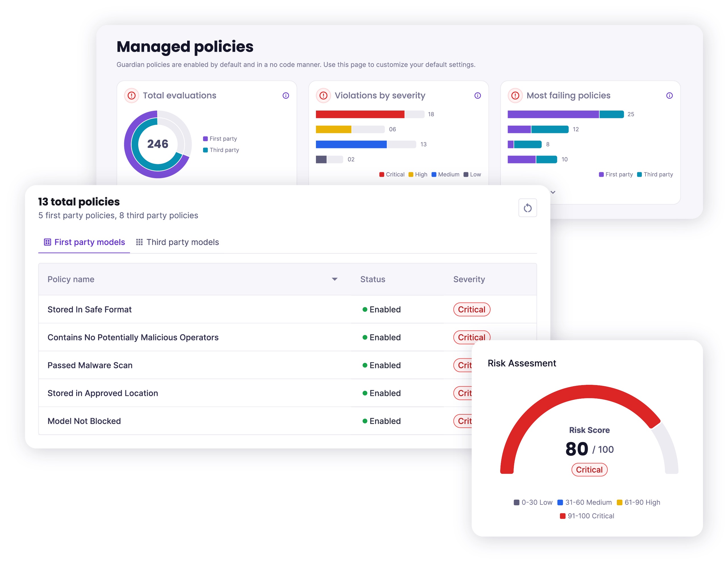Click the grid icon on Third party models tab
This screenshot has width=728, height=561.
tap(139, 242)
